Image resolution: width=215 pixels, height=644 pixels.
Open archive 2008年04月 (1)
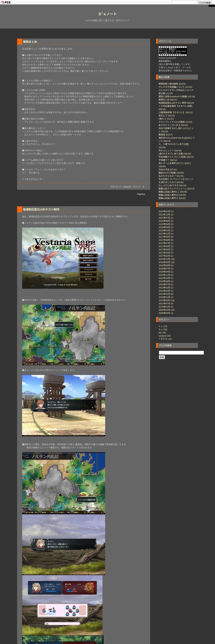(166, 313)
